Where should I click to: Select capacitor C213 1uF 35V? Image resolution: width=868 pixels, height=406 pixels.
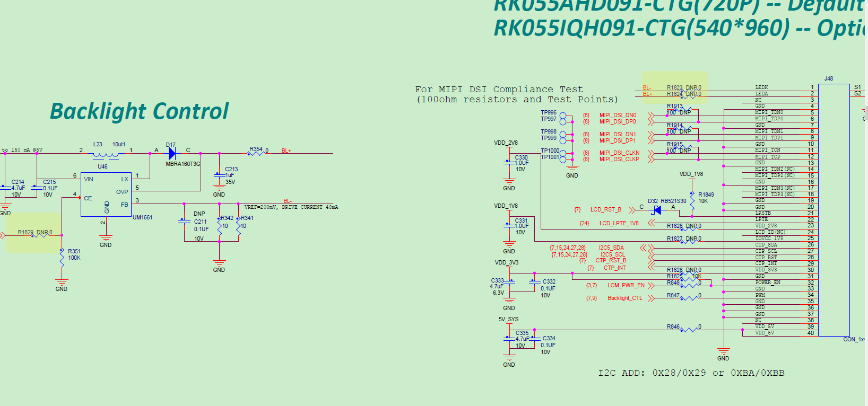[219, 175]
